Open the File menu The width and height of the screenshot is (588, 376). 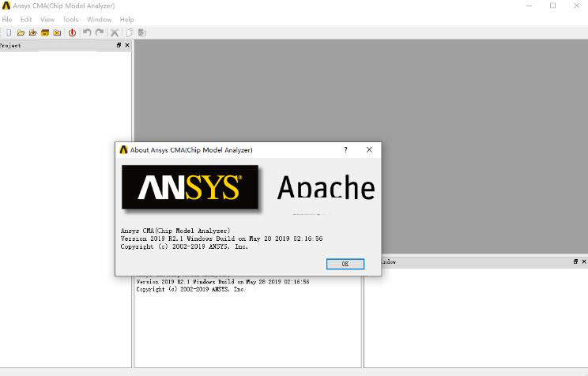coord(7,20)
